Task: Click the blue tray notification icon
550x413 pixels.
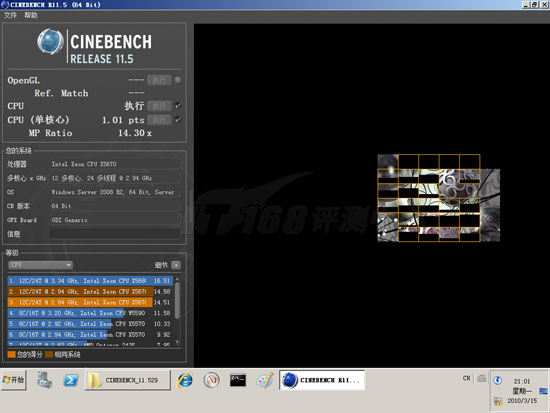Action: point(497,380)
